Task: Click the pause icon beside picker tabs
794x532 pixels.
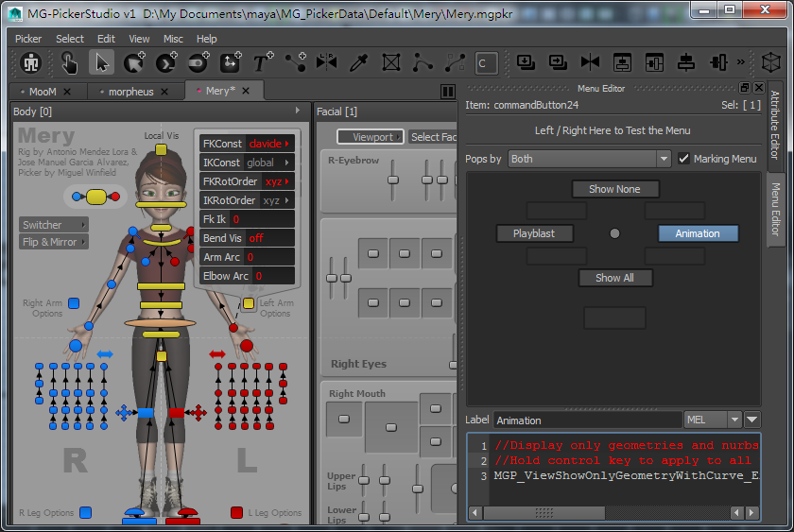Action: tap(448, 92)
